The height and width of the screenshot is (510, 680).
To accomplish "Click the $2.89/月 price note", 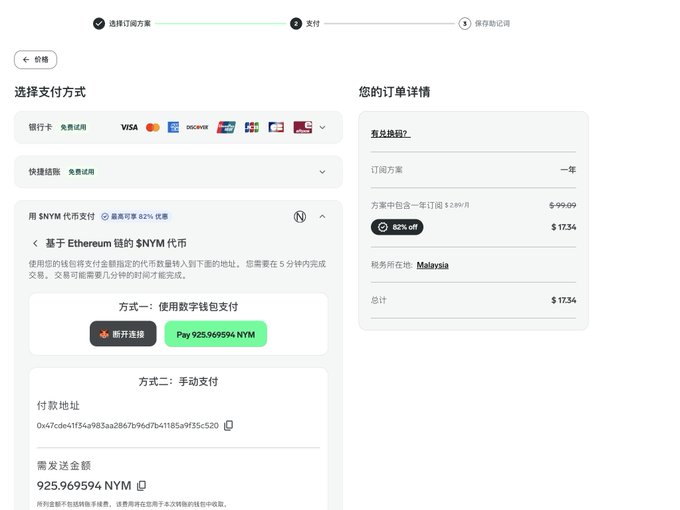I will coord(457,205).
